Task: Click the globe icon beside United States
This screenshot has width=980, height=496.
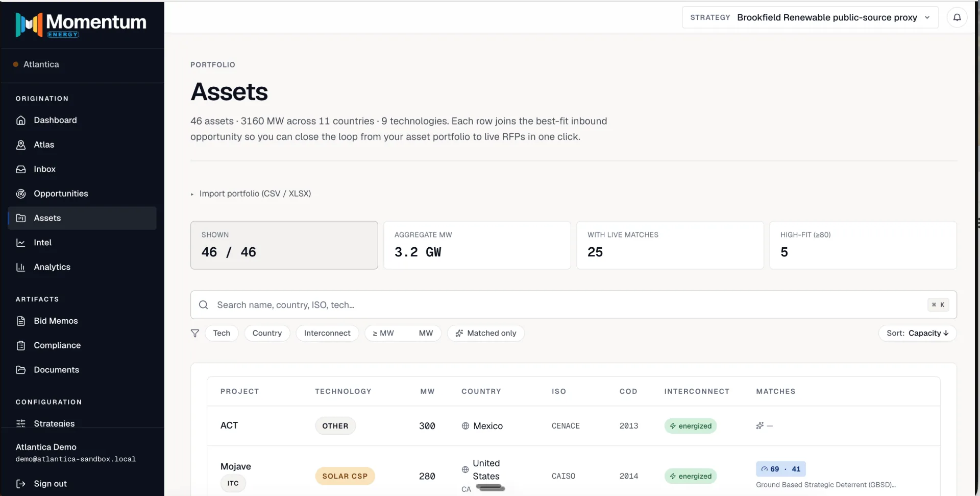Action: (465, 469)
